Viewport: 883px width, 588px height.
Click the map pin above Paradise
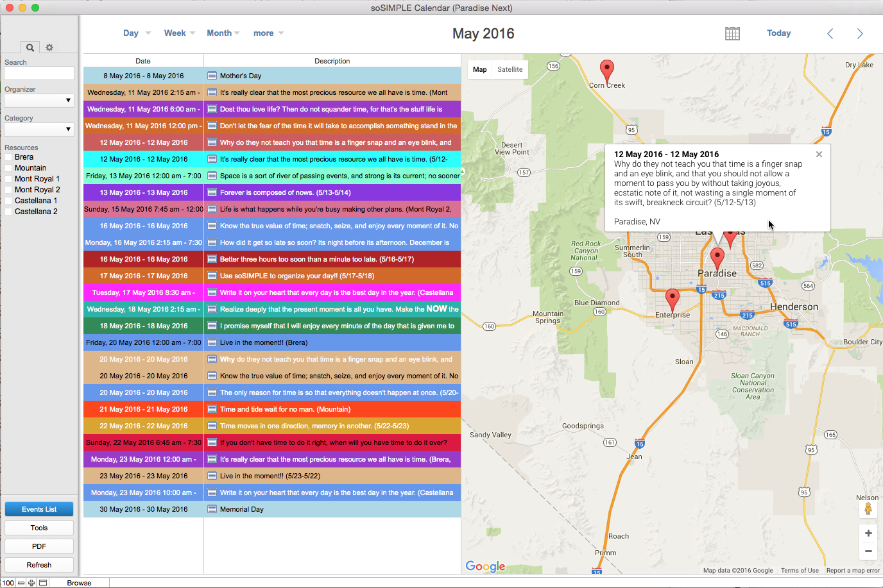point(717,258)
